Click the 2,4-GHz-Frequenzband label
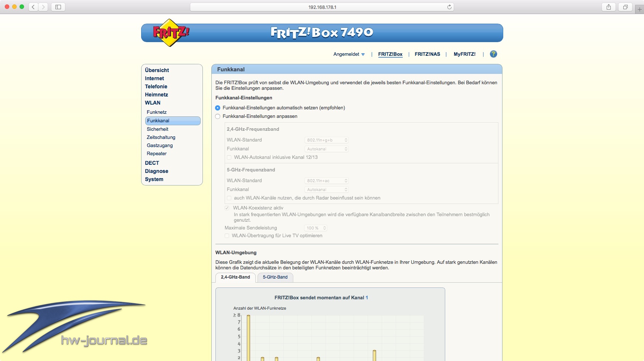Image resolution: width=644 pixels, height=361 pixels. (x=253, y=129)
